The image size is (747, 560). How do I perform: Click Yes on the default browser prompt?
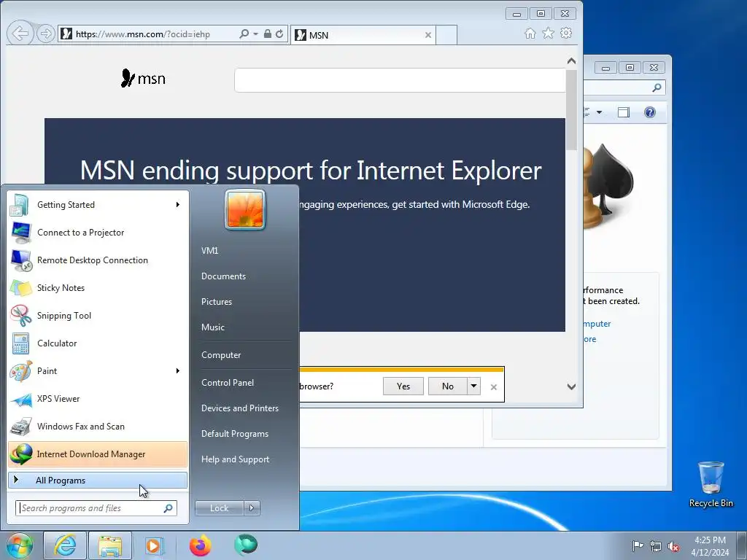pos(403,386)
